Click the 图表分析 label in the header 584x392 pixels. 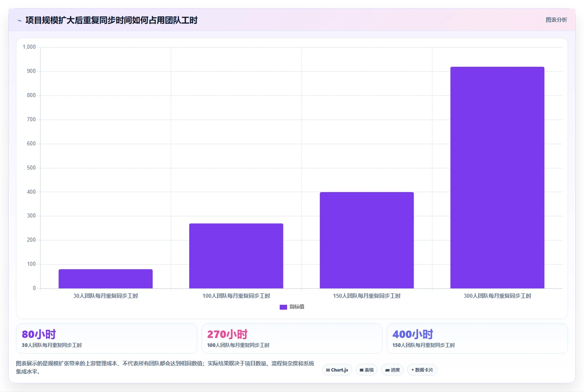click(556, 20)
